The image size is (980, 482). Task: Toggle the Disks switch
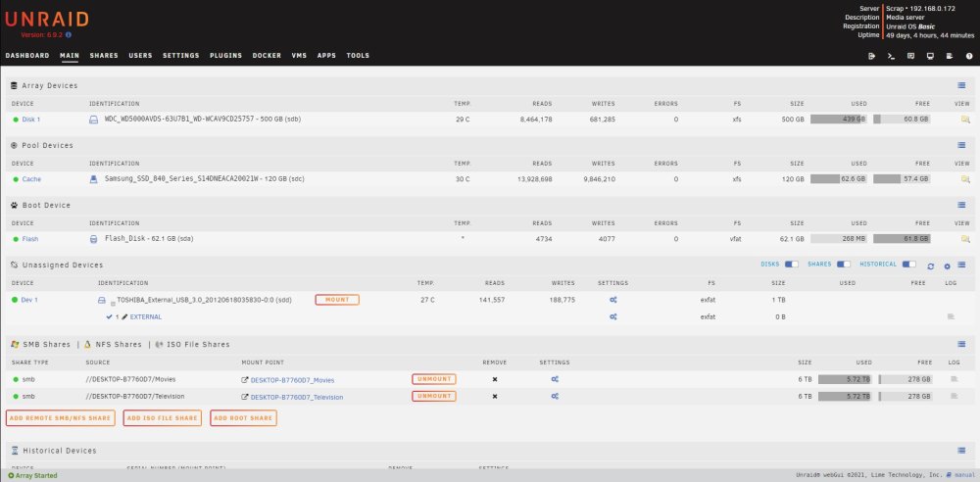(x=791, y=265)
